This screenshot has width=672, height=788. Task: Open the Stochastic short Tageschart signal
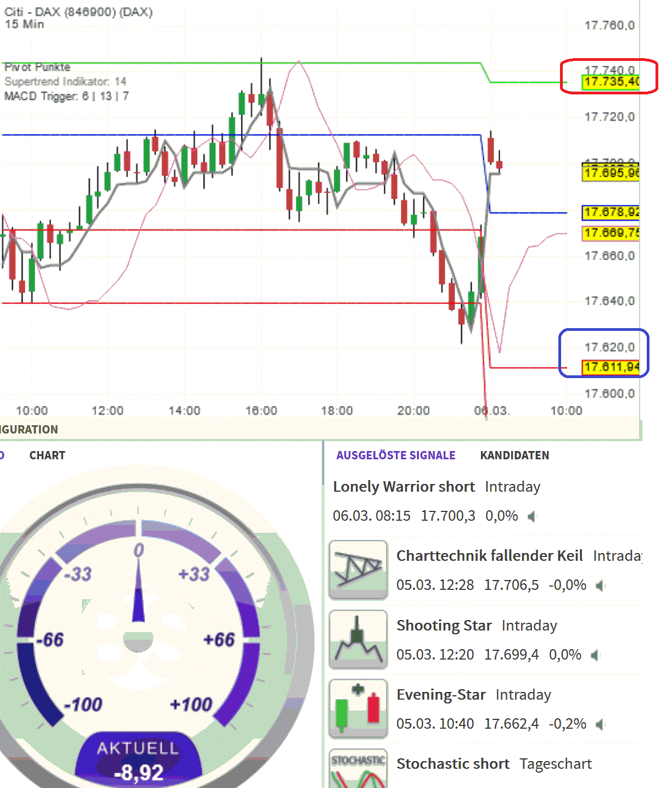pos(453,763)
